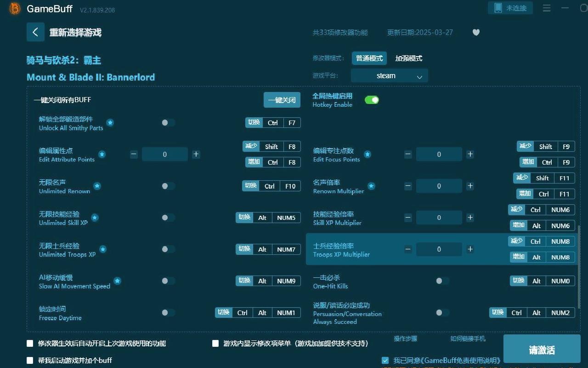Click 一键关闭 disable all button

(x=282, y=100)
